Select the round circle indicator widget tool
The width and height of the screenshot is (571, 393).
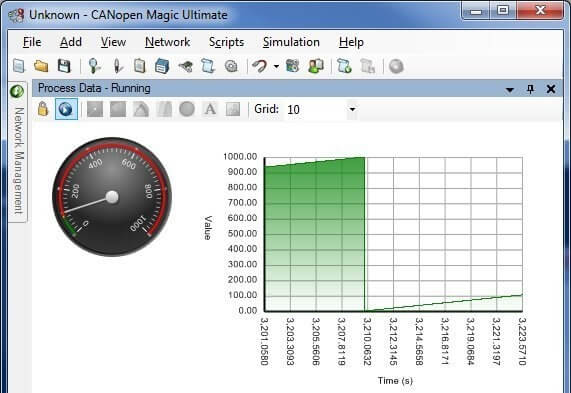tap(187, 109)
